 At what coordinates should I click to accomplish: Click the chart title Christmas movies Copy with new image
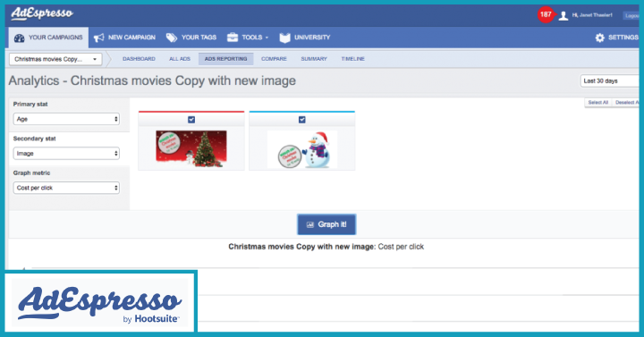point(302,247)
